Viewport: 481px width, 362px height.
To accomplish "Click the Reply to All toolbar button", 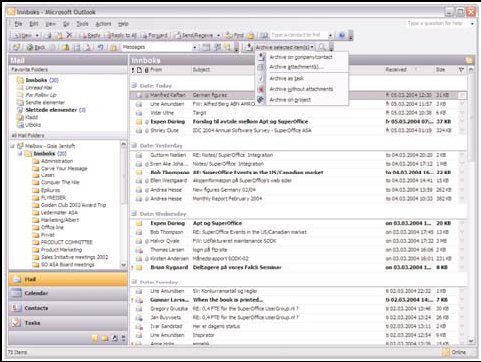I will [121, 35].
